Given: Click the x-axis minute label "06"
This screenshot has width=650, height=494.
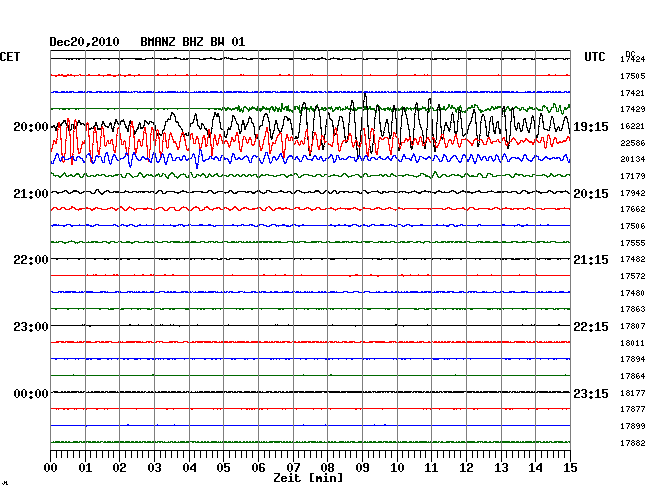Looking at the screenshot, I should point(258,468).
